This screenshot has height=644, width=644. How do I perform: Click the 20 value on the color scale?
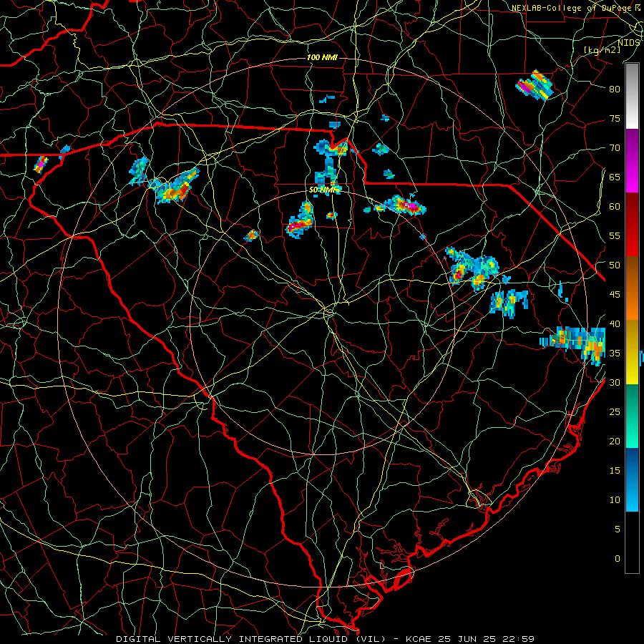[x=615, y=441]
